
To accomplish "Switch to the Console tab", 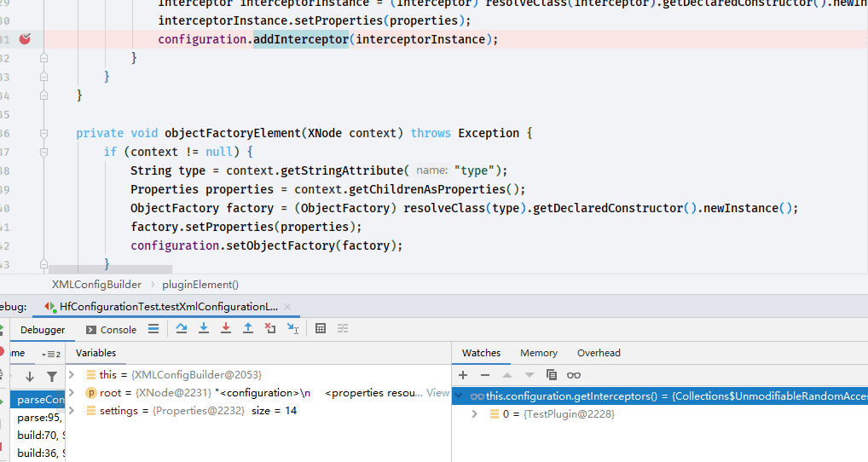I will [x=111, y=330].
